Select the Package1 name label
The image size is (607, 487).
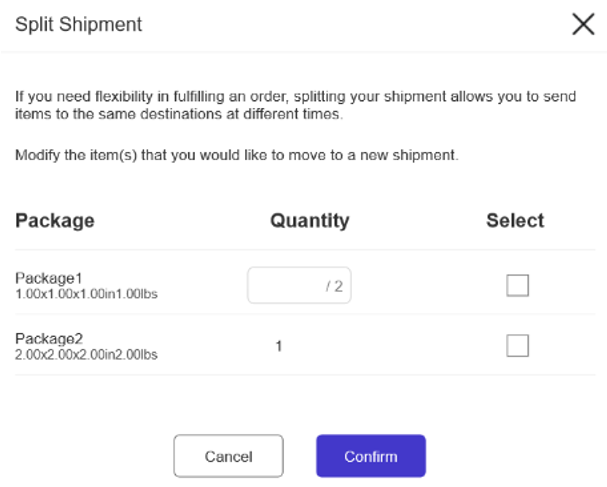(x=49, y=278)
